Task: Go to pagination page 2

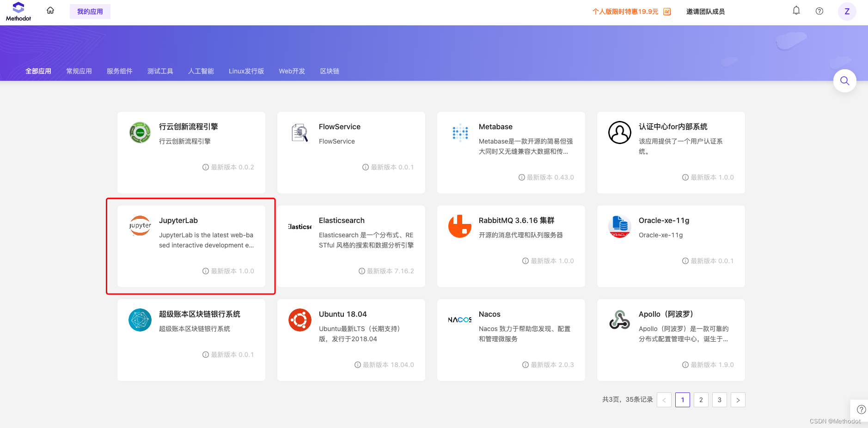Action: click(x=701, y=400)
